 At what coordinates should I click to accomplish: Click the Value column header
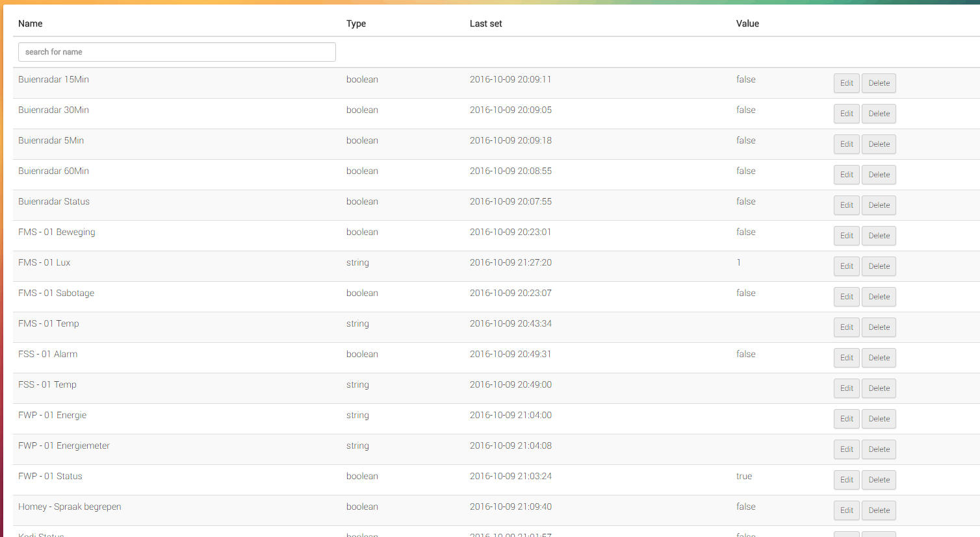pyautogui.click(x=747, y=23)
